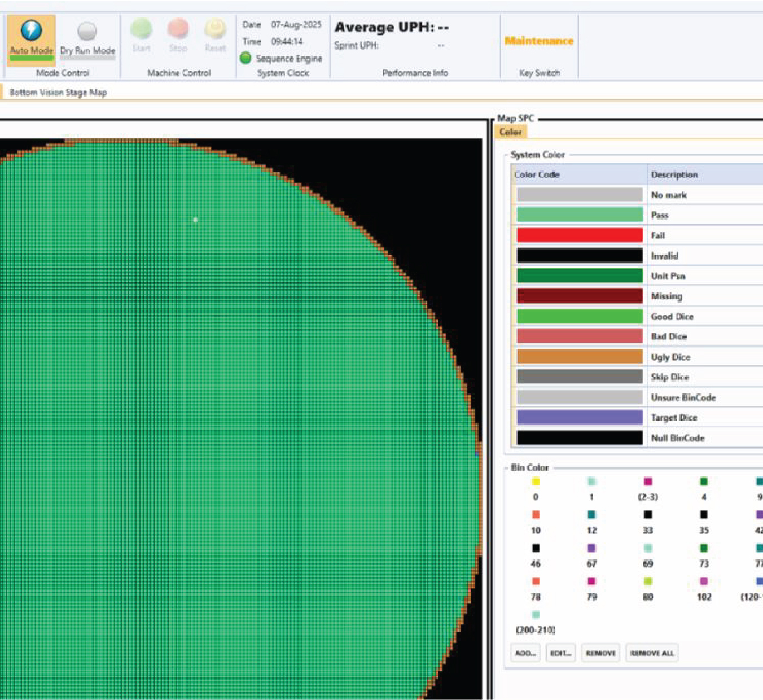Select the purple Target Dice color swatch

[579, 418]
